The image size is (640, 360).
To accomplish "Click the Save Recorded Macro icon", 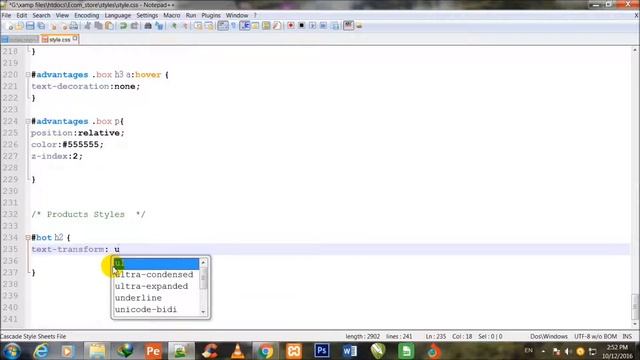I will 335,26.
